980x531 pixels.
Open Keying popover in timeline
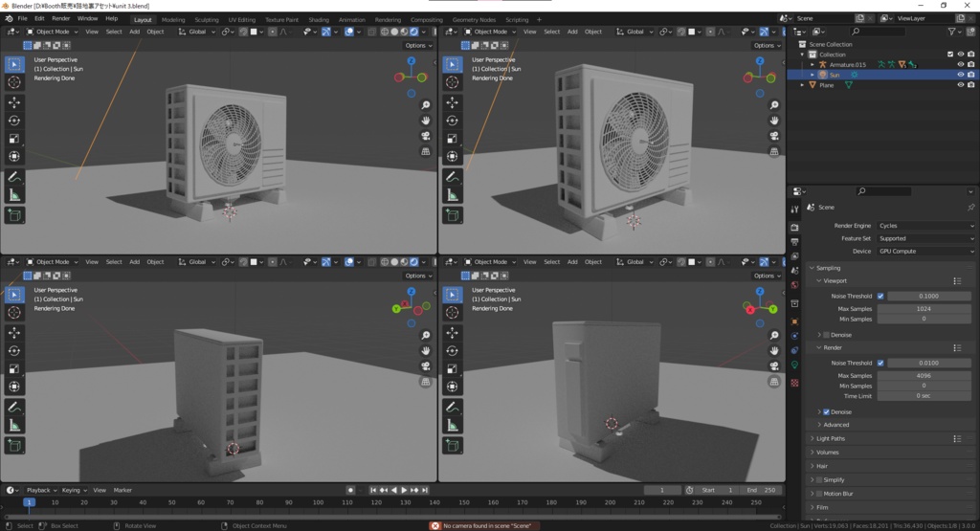pyautogui.click(x=73, y=491)
